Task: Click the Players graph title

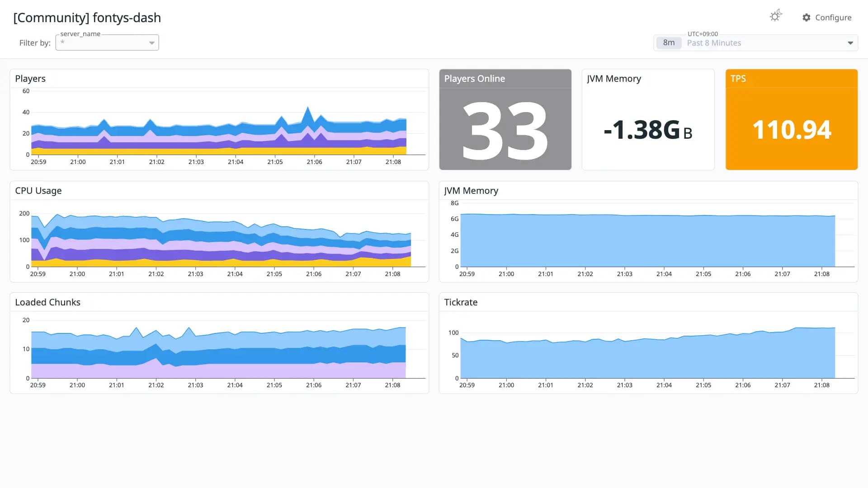Action: (30, 79)
